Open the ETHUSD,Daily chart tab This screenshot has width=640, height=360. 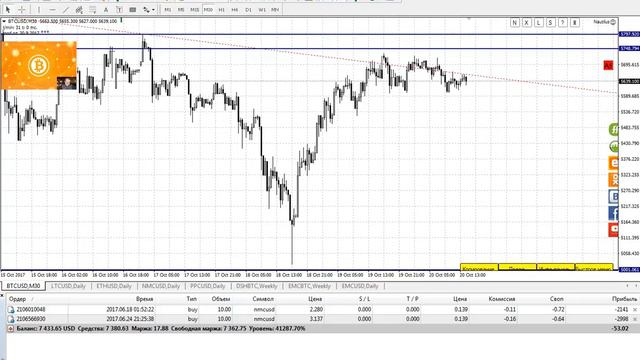click(114, 286)
